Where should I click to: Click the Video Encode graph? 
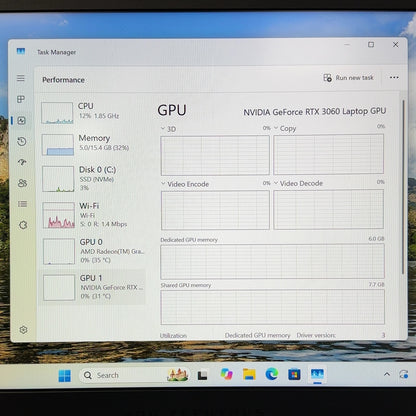pyautogui.click(x=215, y=210)
